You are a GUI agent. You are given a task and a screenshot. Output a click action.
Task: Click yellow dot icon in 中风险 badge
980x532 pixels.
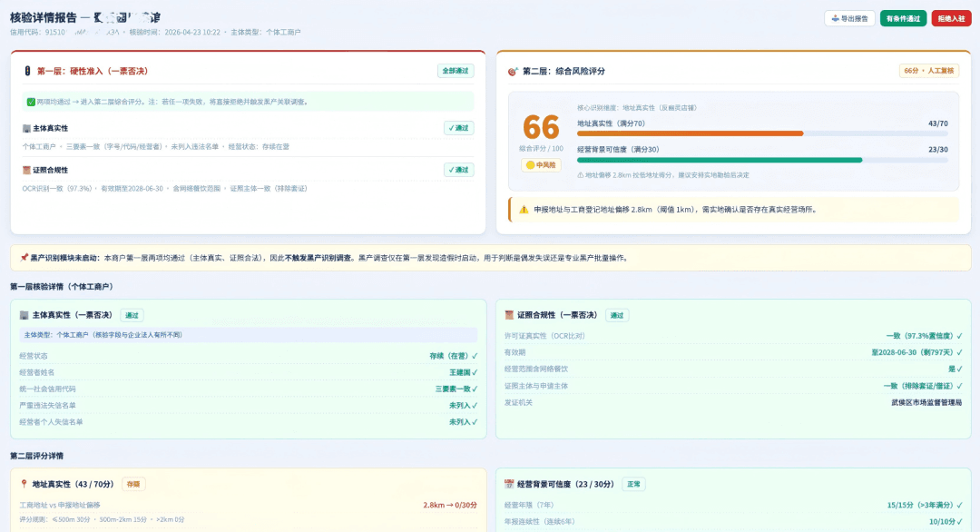coord(530,165)
